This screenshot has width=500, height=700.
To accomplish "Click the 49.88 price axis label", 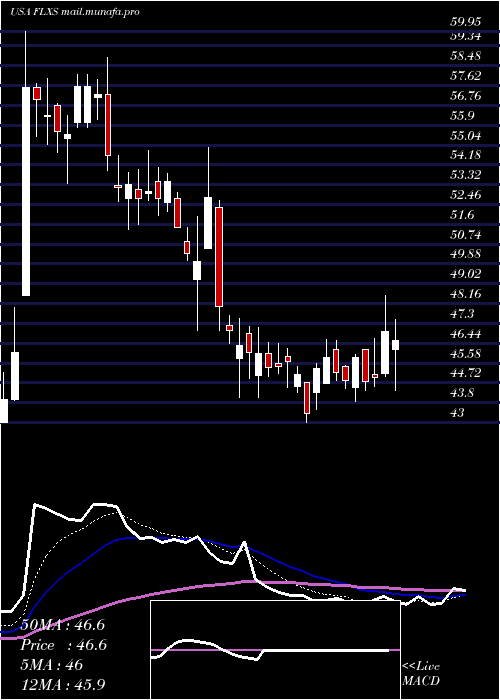I will (x=466, y=254).
